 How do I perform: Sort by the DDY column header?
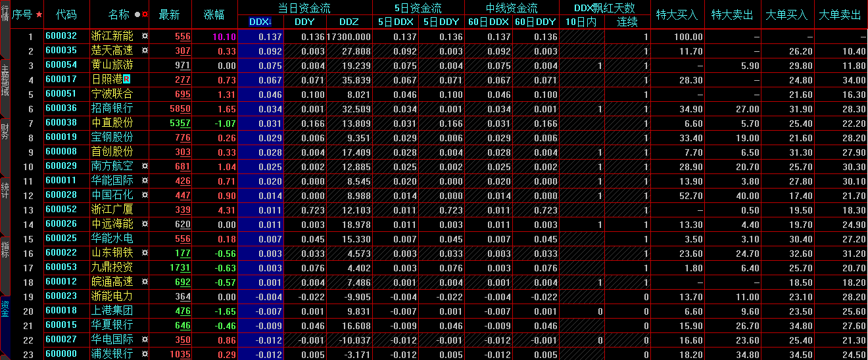pos(304,22)
